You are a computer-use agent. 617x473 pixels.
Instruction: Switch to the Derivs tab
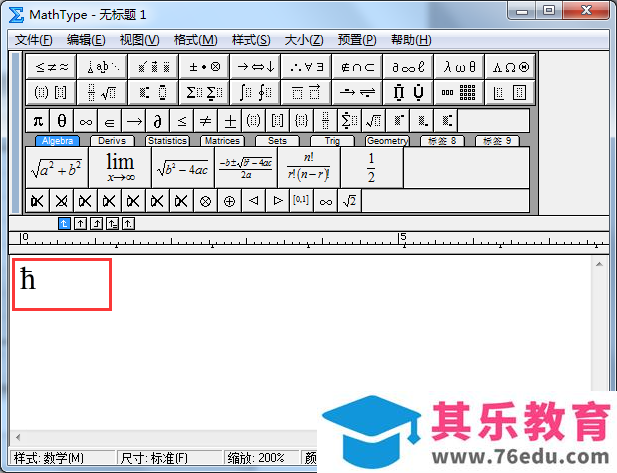112,141
